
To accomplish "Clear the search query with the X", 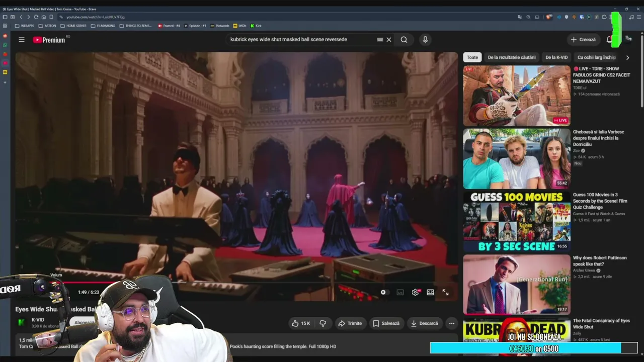I will (389, 40).
